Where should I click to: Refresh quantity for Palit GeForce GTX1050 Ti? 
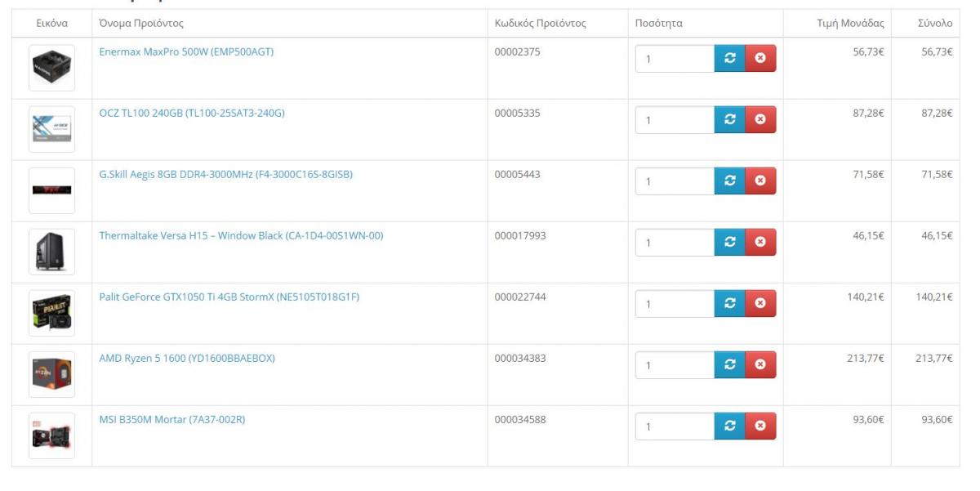point(730,303)
